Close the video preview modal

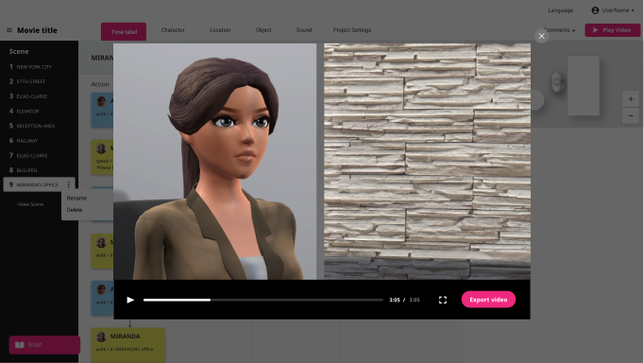point(541,36)
